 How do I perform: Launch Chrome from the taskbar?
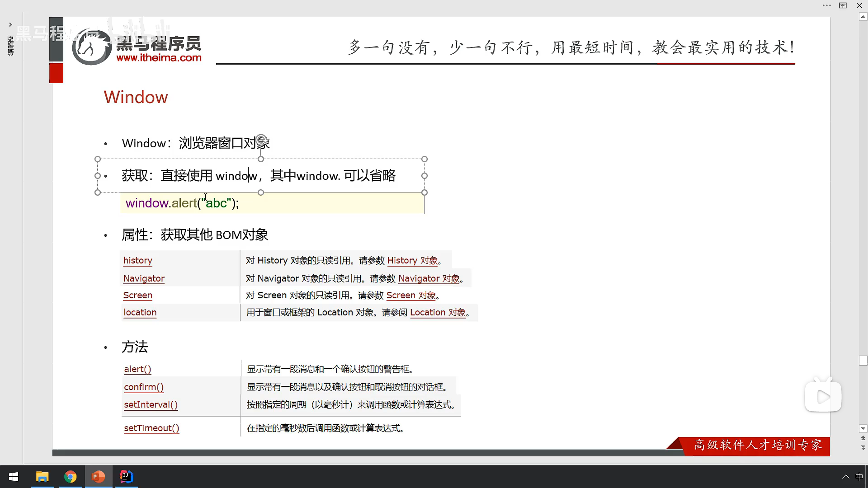[x=70, y=477]
